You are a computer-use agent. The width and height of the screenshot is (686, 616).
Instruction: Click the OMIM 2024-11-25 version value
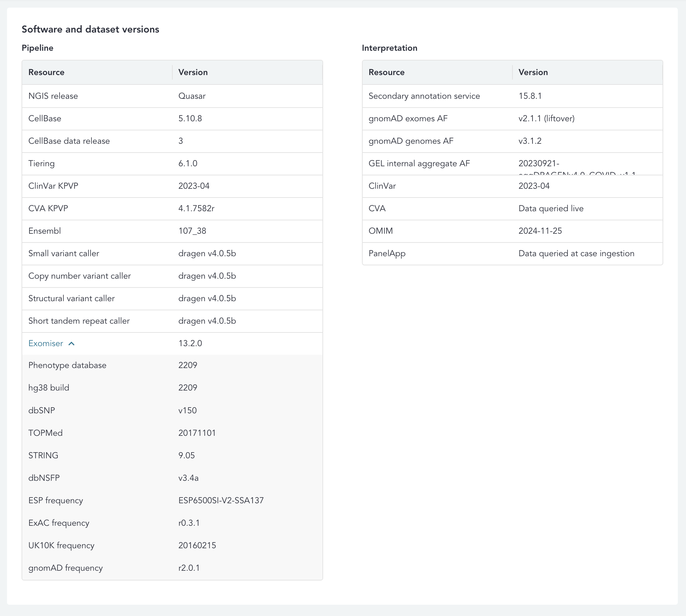pos(540,231)
